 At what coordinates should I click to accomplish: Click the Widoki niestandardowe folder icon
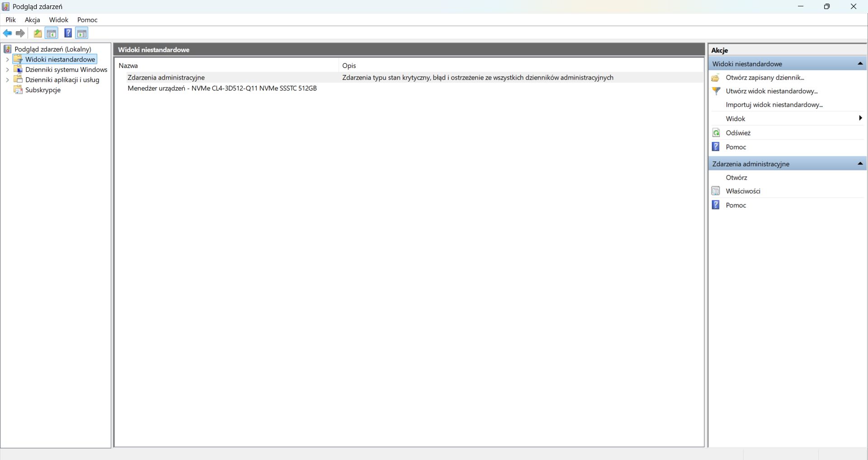click(x=18, y=59)
